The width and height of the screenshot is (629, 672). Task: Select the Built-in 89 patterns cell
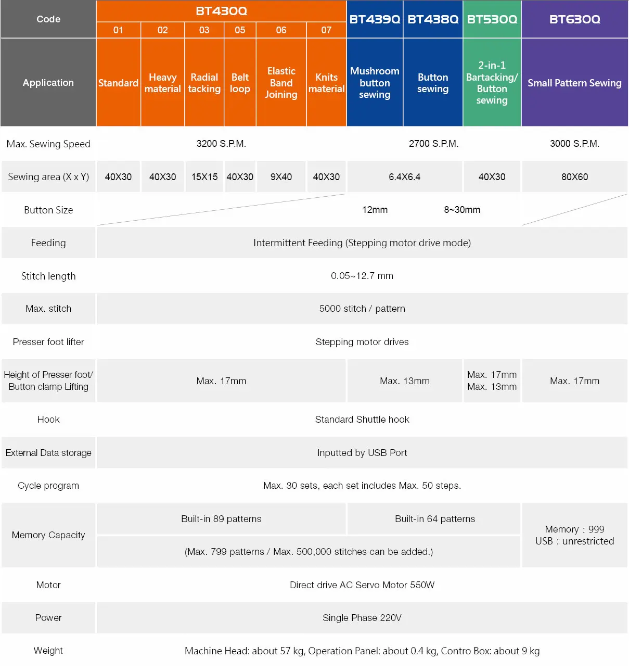tap(221, 519)
